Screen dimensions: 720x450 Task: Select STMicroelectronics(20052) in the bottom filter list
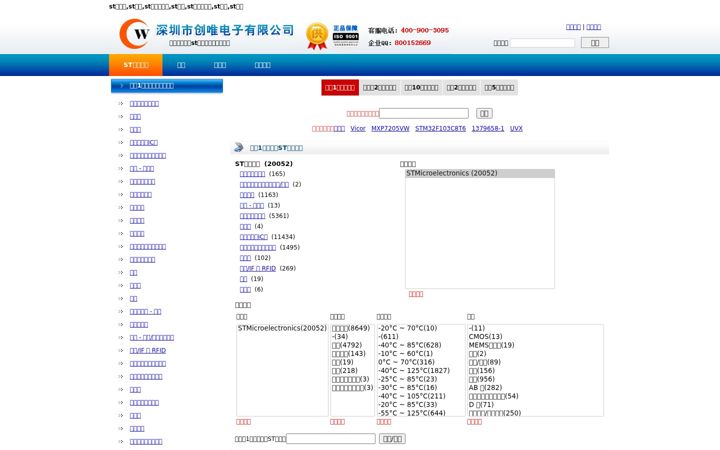282,328
